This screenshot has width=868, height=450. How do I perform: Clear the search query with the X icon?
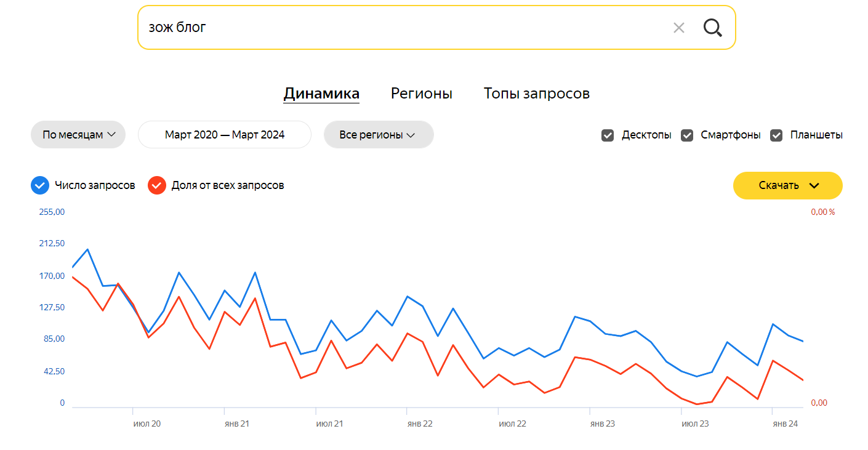(678, 28)
